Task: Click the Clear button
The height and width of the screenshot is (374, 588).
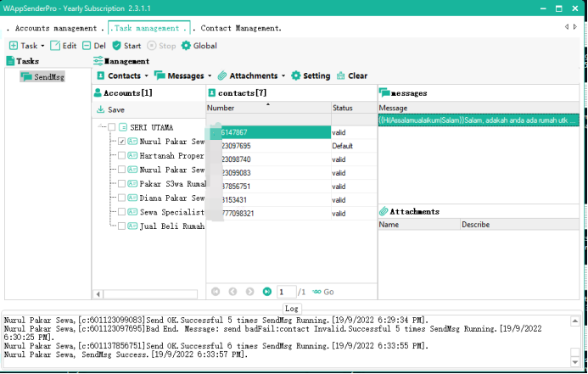Action: (x=352, y=75)
